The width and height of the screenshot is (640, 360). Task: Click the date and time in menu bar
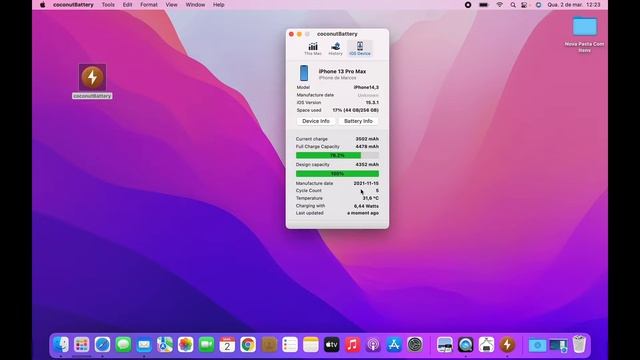[x=574, y=5]
